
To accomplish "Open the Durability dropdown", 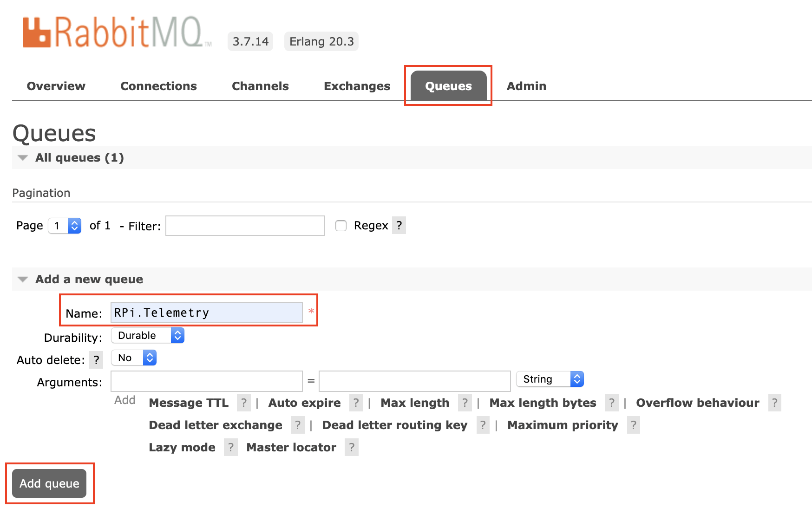I will 148,335.
